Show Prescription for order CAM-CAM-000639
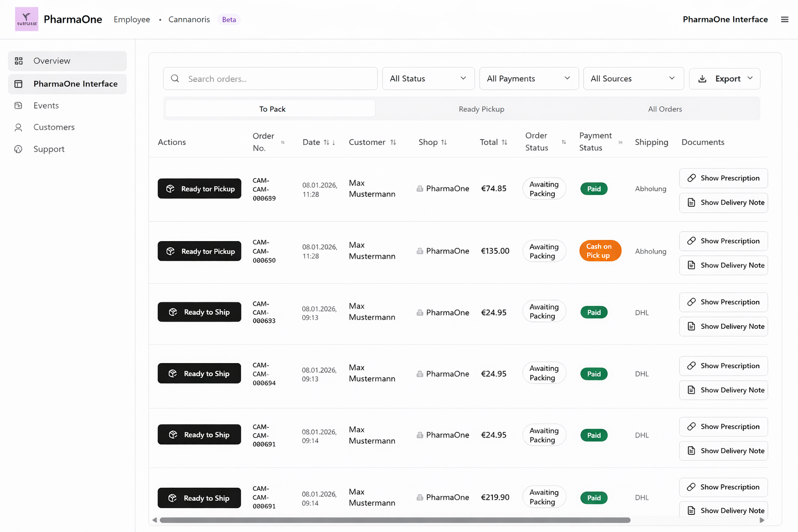 [723, 178]
